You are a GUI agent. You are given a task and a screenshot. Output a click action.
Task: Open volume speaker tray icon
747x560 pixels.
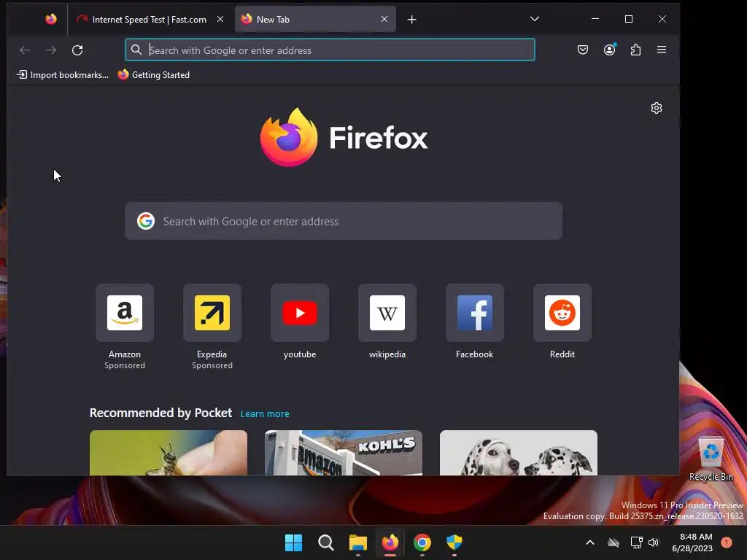click(x=654, y=542)
